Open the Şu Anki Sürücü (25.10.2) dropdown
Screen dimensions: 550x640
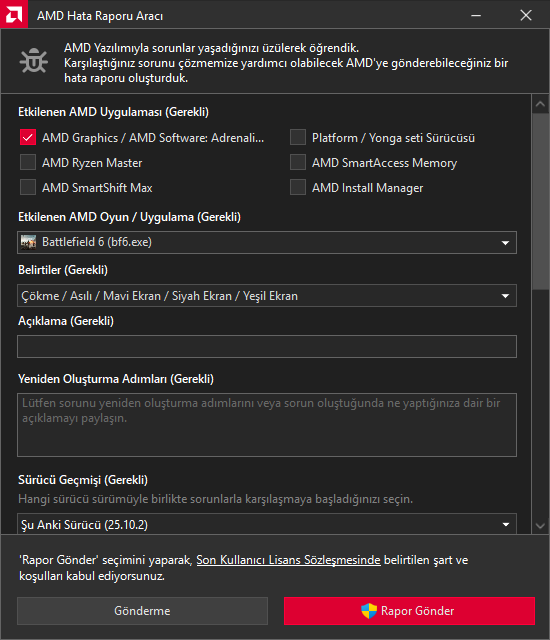click(267, 524)
